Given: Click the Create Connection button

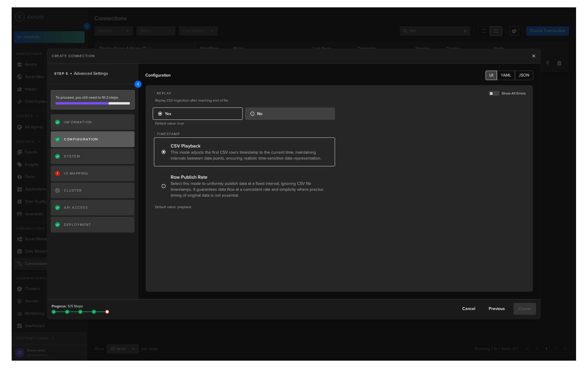Looking at the screenshot, I should (548, 31).
